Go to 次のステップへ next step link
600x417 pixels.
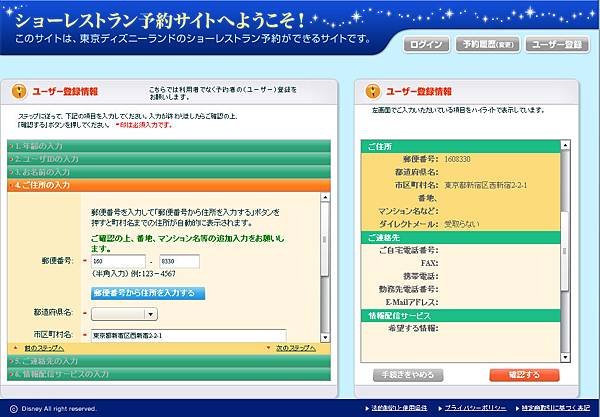click(296, 348)
